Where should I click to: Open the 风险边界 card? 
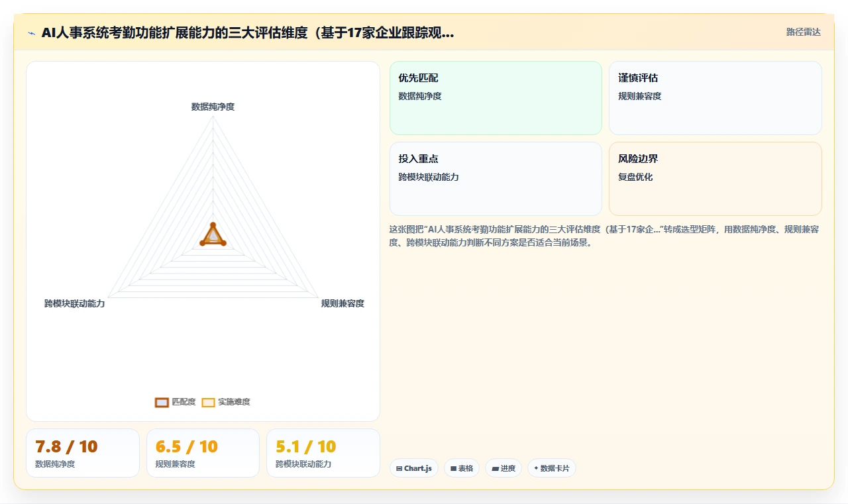click(715, 179)
